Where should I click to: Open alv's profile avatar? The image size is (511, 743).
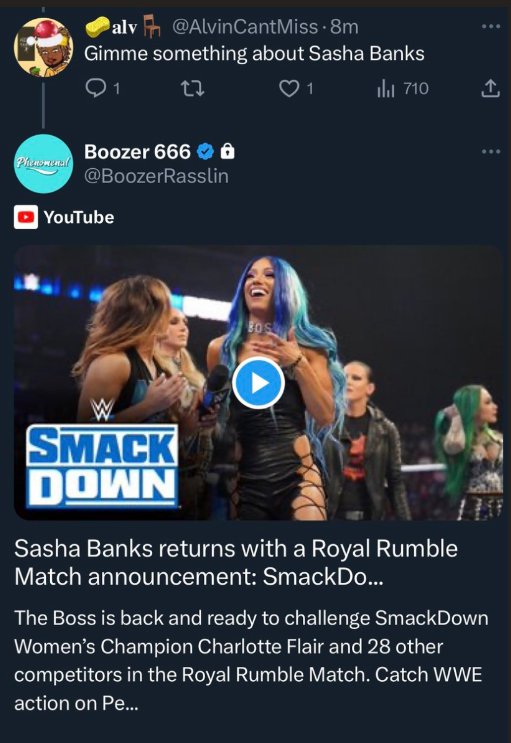click(44, 47)
